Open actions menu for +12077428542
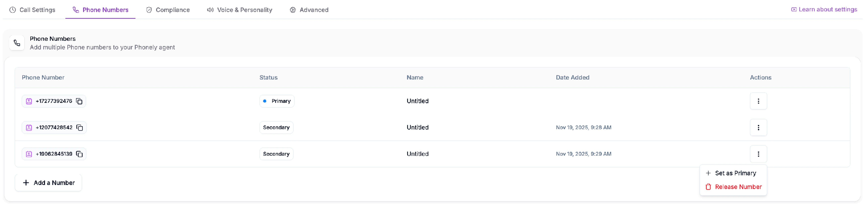Viewport: 868px width, 205px height. tap(758, 127)
